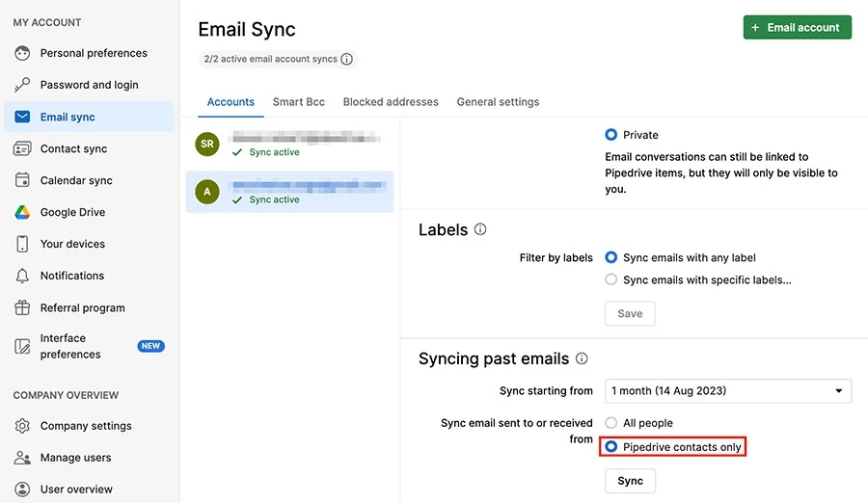Click the green Email account button
The width and height of the screenshot is (868, 503).
pos(798,27)
